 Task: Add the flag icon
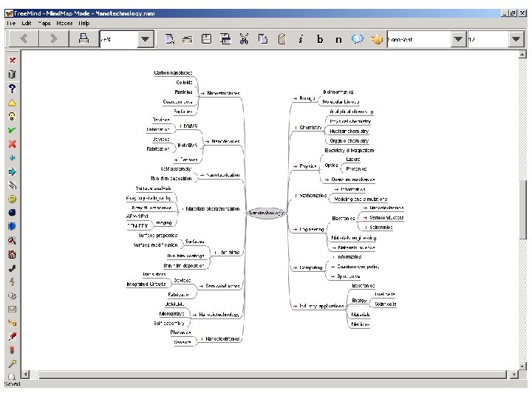(13, 241)
